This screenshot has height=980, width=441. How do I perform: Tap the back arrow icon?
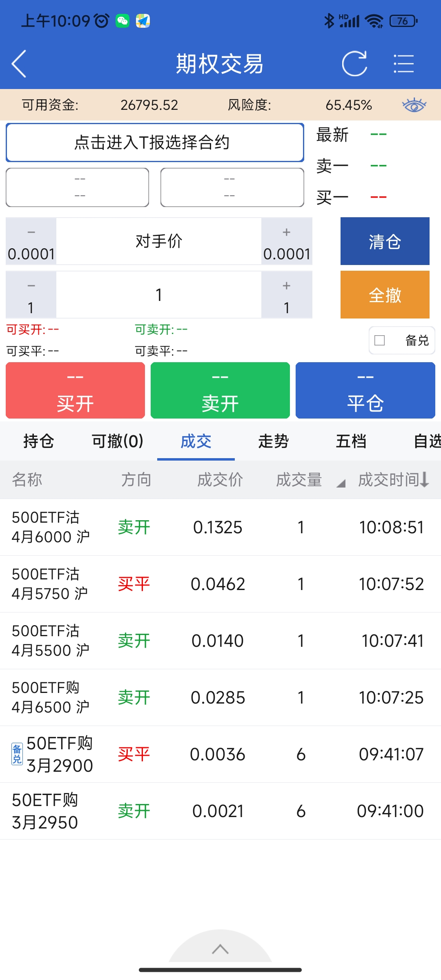tap(19, 64)
